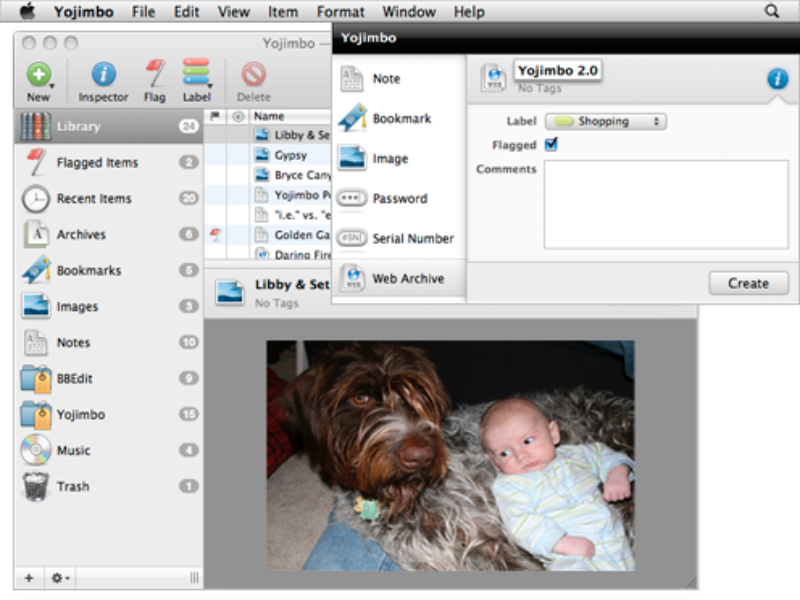Expand the Label toolbar dropdown

coord(196,75)
